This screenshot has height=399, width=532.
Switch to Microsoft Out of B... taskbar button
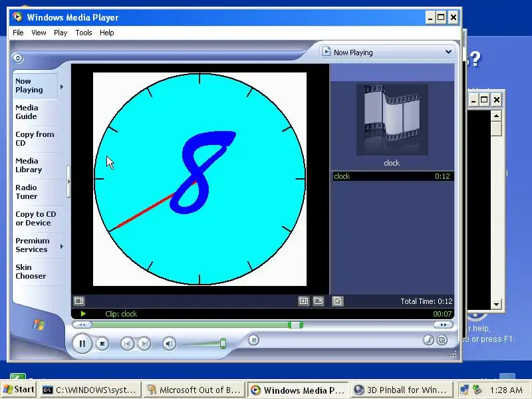(x=194, y=390)
